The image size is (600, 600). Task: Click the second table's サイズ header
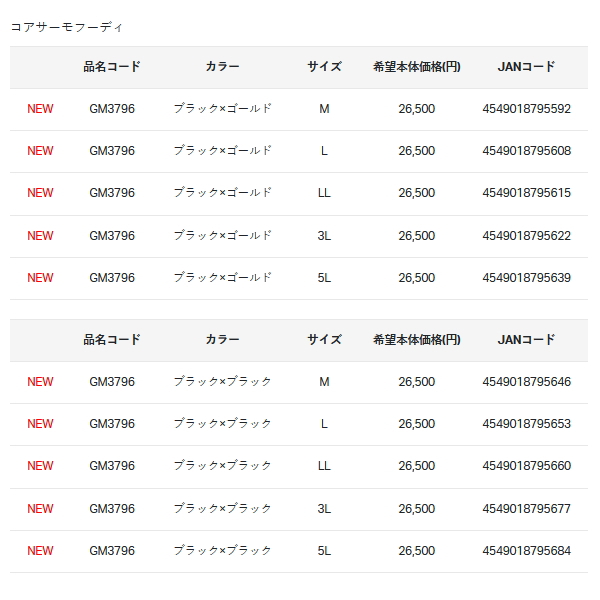324,340
